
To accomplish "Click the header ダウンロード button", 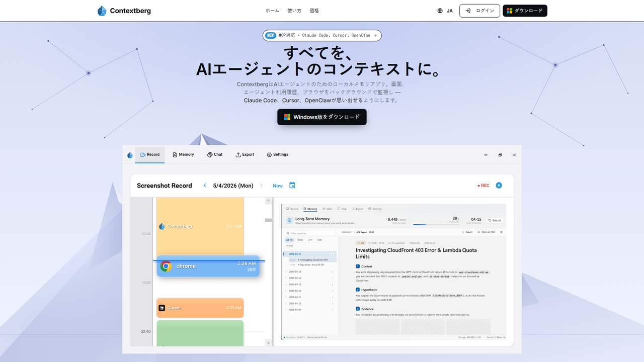I will 525,11.
